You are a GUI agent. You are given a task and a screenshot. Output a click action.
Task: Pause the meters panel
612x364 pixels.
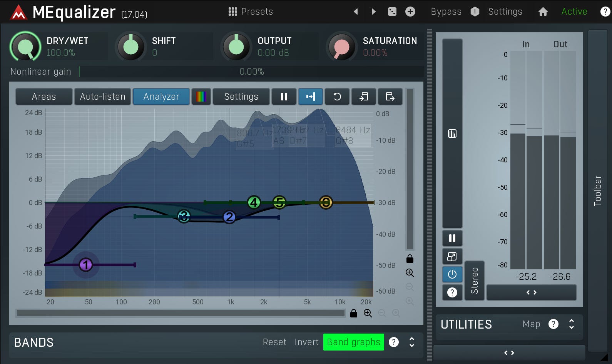(452, 238)
